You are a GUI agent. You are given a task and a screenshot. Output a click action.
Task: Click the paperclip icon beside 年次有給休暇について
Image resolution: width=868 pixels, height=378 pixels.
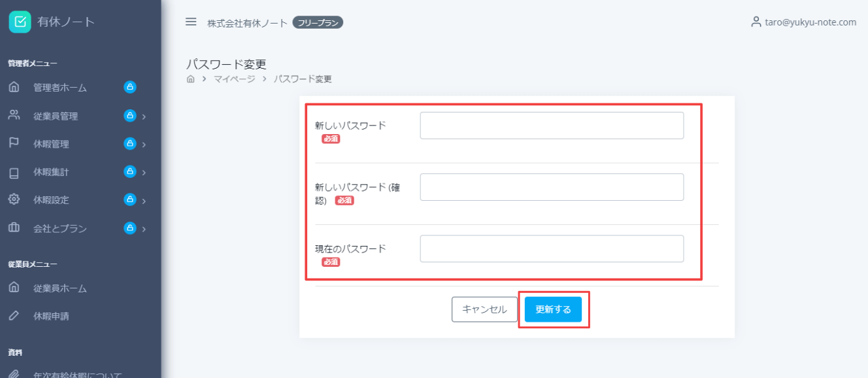point(13,373)
